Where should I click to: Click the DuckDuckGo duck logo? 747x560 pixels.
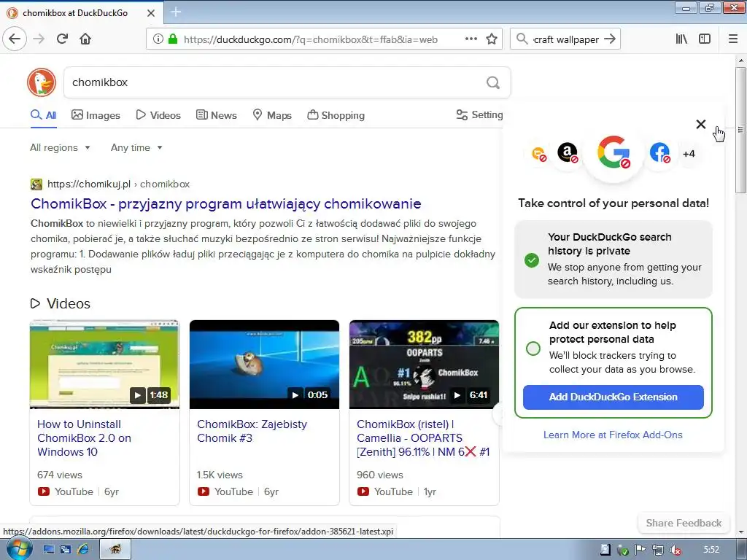pos(42,82)
